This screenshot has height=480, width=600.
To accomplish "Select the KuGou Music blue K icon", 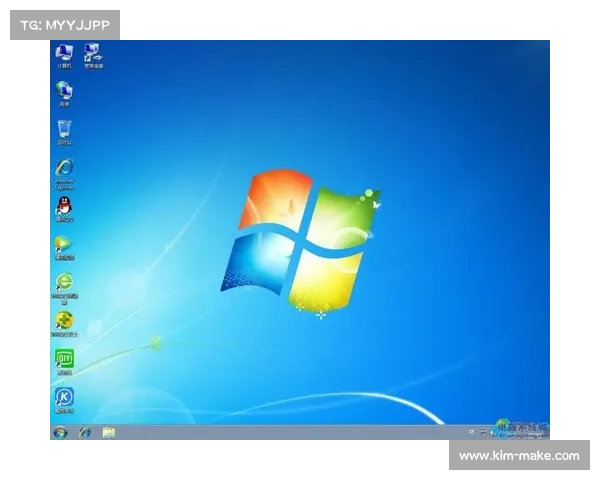I will click(x=64, y=400).
